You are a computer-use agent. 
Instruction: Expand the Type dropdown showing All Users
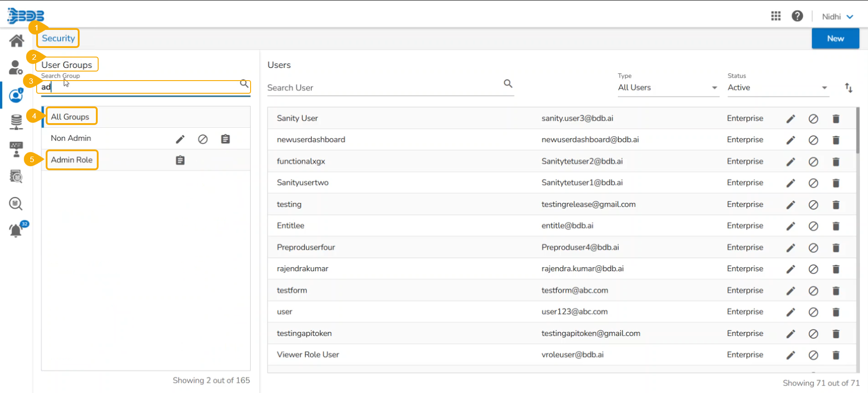click(668, 88)
